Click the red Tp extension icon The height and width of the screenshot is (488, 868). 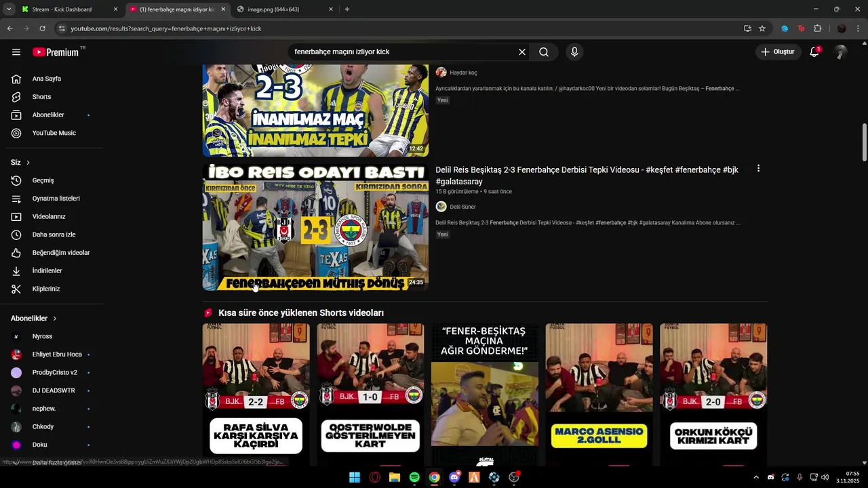801,28
